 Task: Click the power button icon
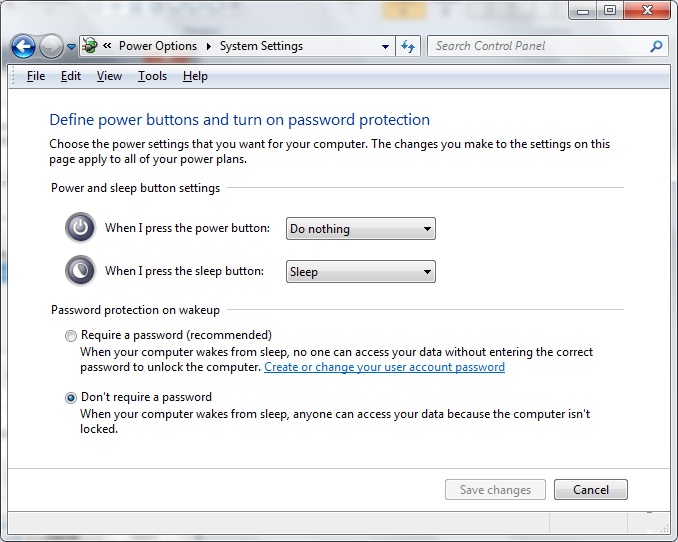pyautogui.click(x=80, y=228)
